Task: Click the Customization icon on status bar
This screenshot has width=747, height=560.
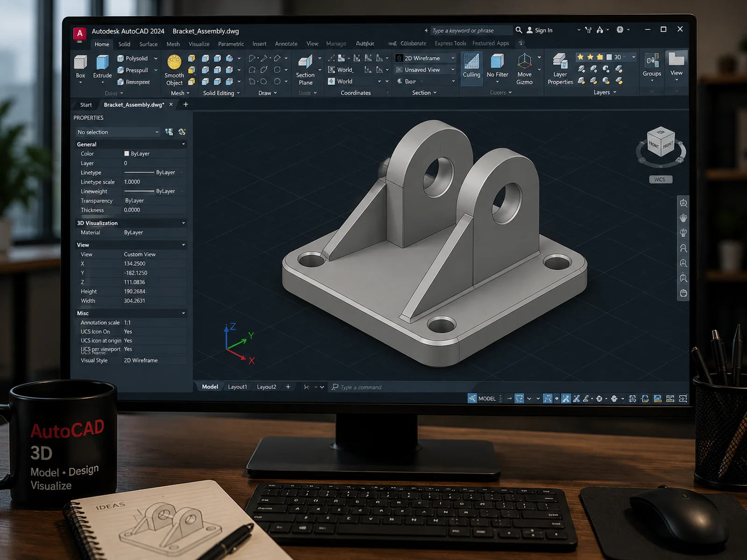Action: click(x=670, y=399)
